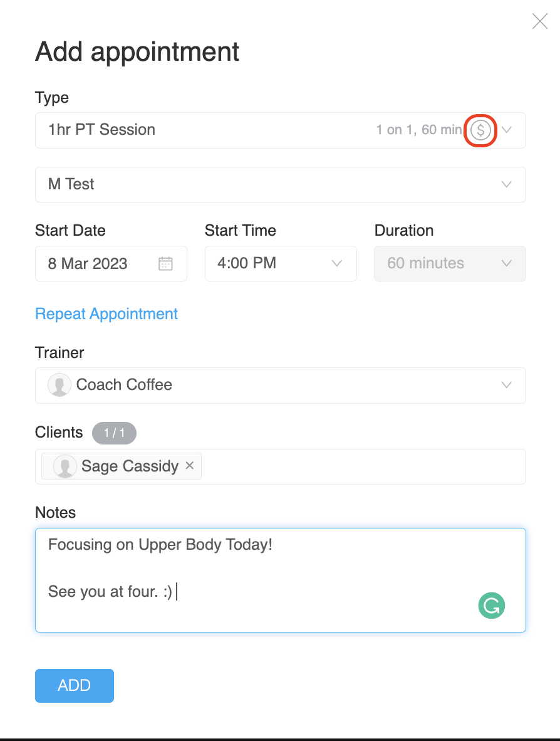560x741 pixels.
Task: Close the Add appointment dialog
Action: [x=539, y=22]
